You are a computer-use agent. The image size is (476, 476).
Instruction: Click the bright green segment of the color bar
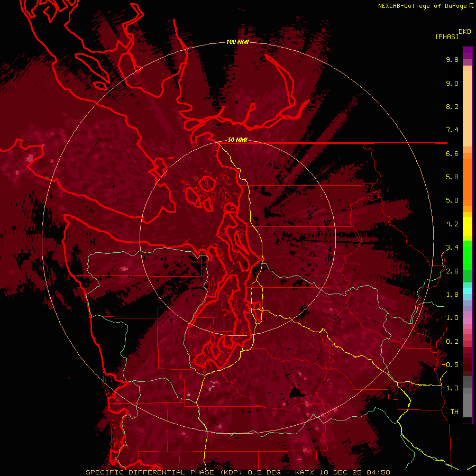(467, 255)
